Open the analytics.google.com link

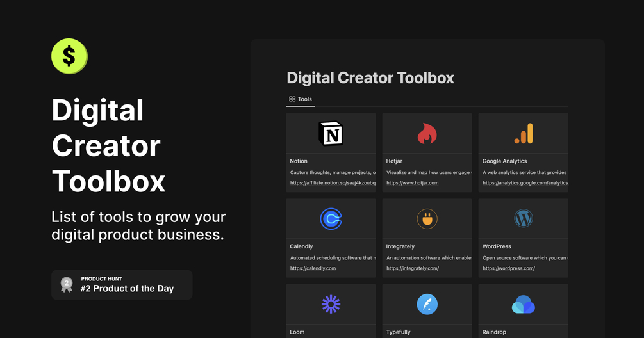coord(525,183)
